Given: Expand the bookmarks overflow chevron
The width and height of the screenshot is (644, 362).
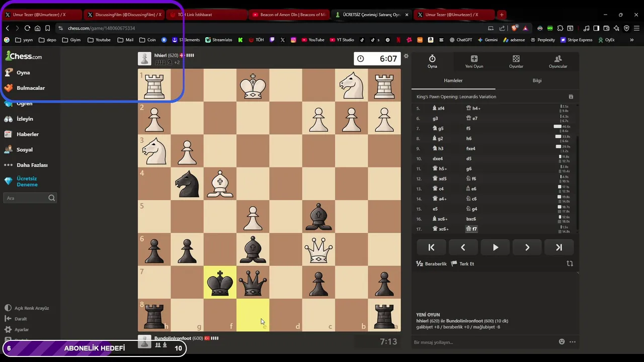Looking at the screenshot, I should click(632, 40).
